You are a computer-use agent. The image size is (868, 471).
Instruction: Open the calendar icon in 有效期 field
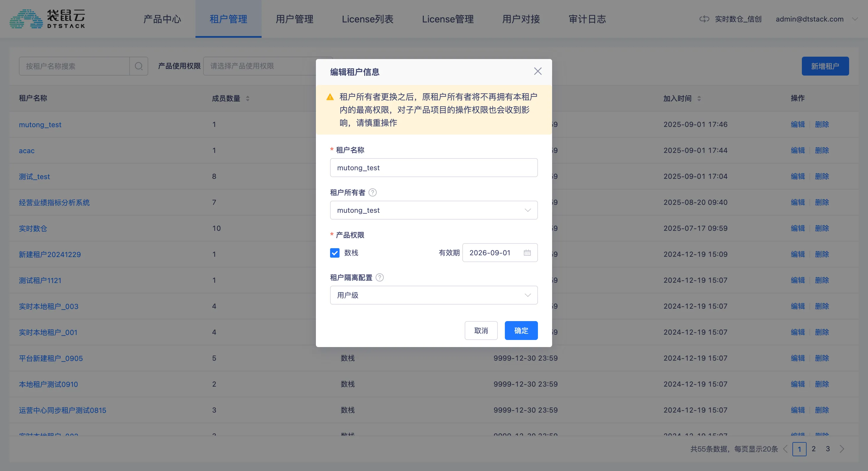pyautogui.click(x=527, y=253)
